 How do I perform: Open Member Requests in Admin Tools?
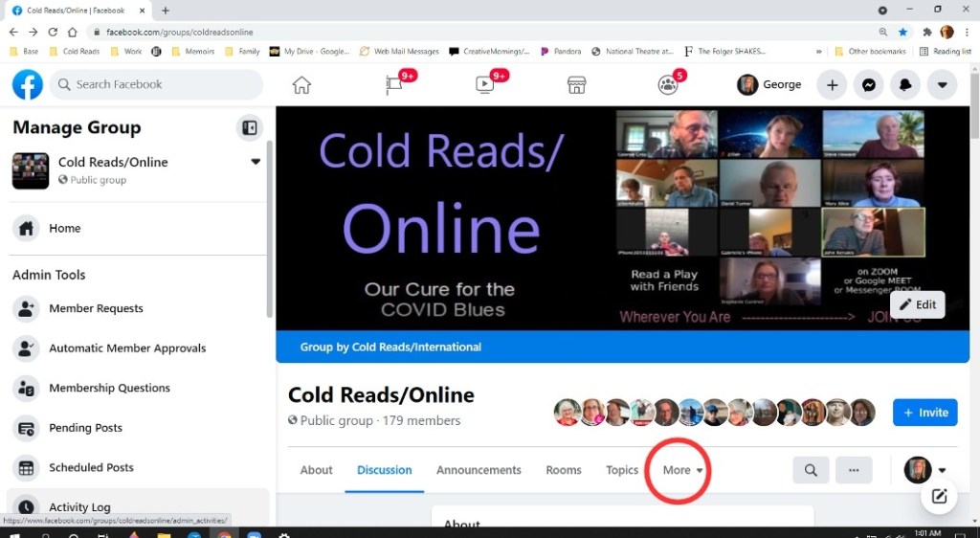click(x=96, y=309)
